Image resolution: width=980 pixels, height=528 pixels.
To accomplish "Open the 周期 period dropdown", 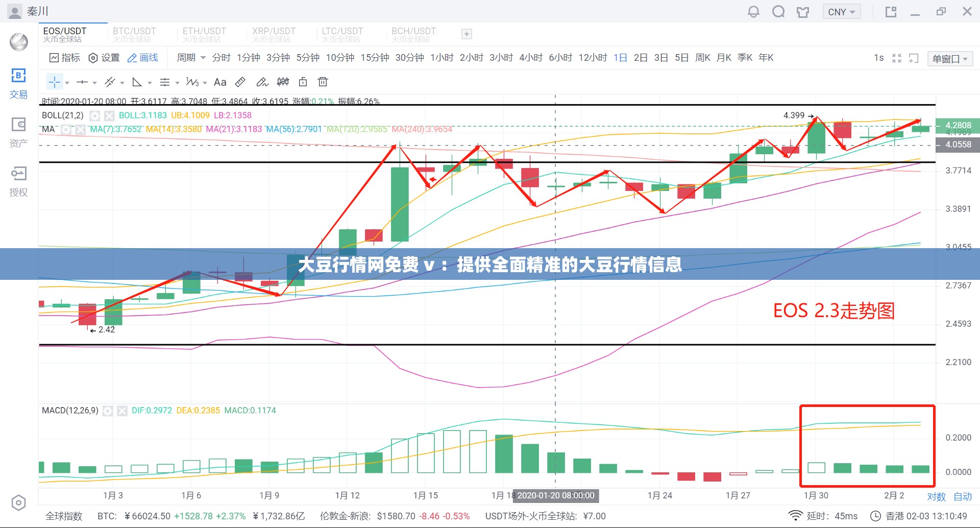I will pos(190,58).
